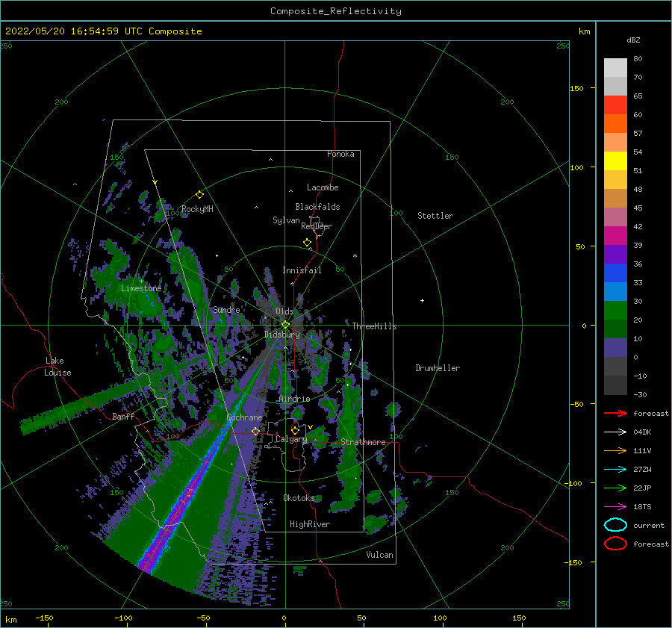Screen dimensions: 672x628
Task: Click the yellow diamond marker near RockyMH
Action: [199, 195]
